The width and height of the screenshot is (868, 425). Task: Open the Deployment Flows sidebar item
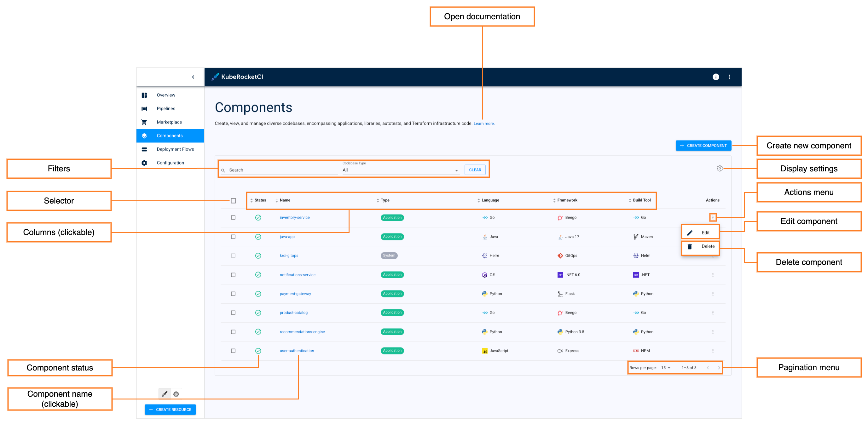175,149
